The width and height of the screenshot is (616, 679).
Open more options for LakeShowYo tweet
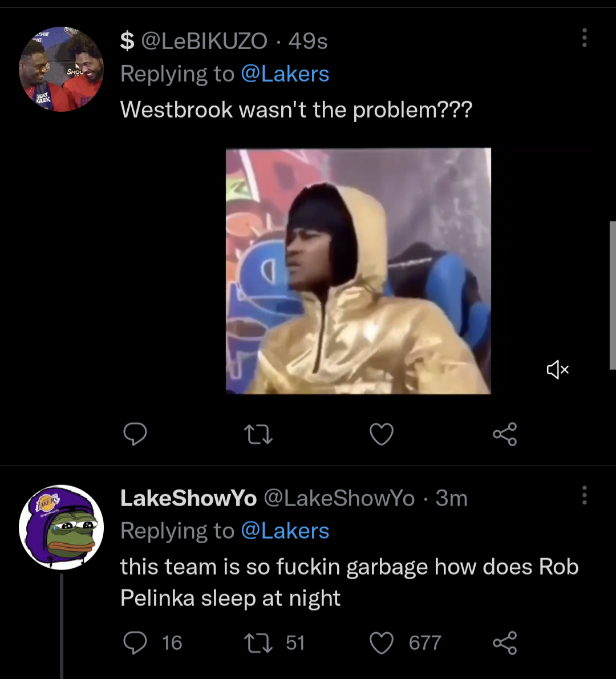tap(584, 495)
